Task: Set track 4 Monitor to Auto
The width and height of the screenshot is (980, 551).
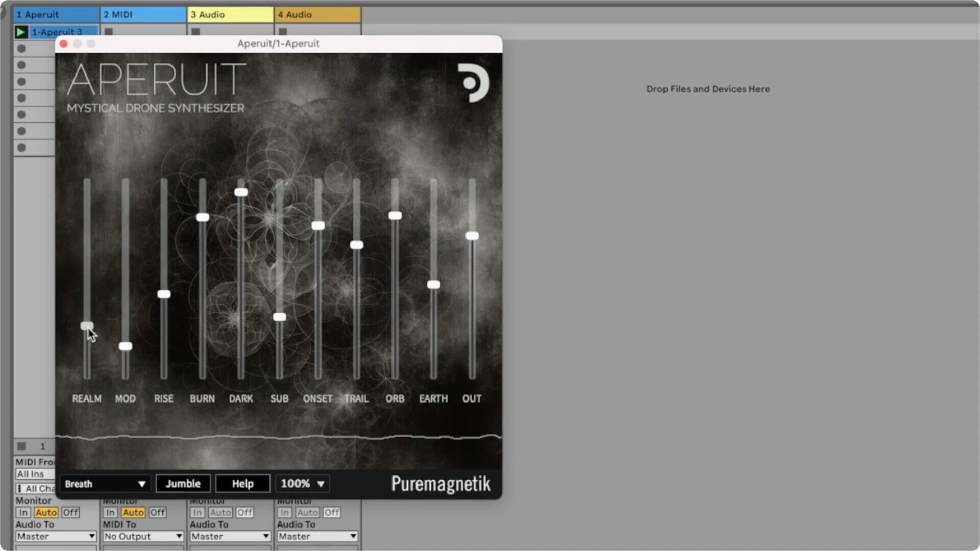Action: (308, 512)
